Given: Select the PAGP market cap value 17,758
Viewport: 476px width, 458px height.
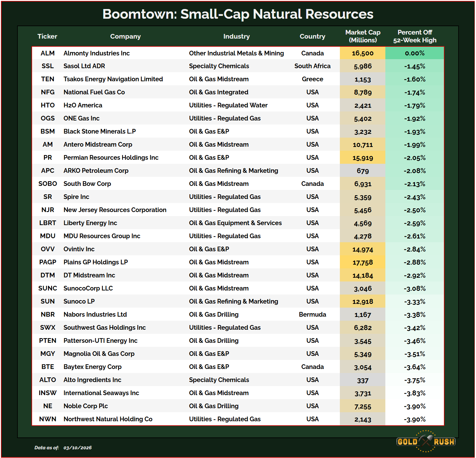Looking at the screenshot, I should pyautogui.click(x=363, y=262).
